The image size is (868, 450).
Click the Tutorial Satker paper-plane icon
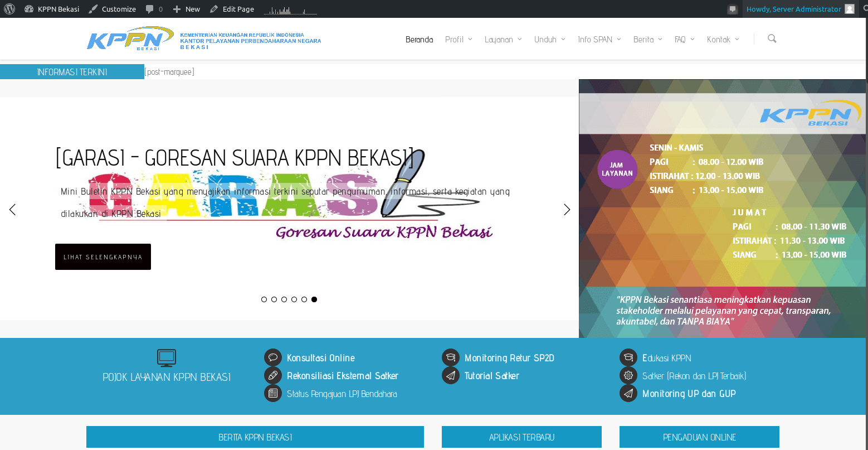pos(451,375)
